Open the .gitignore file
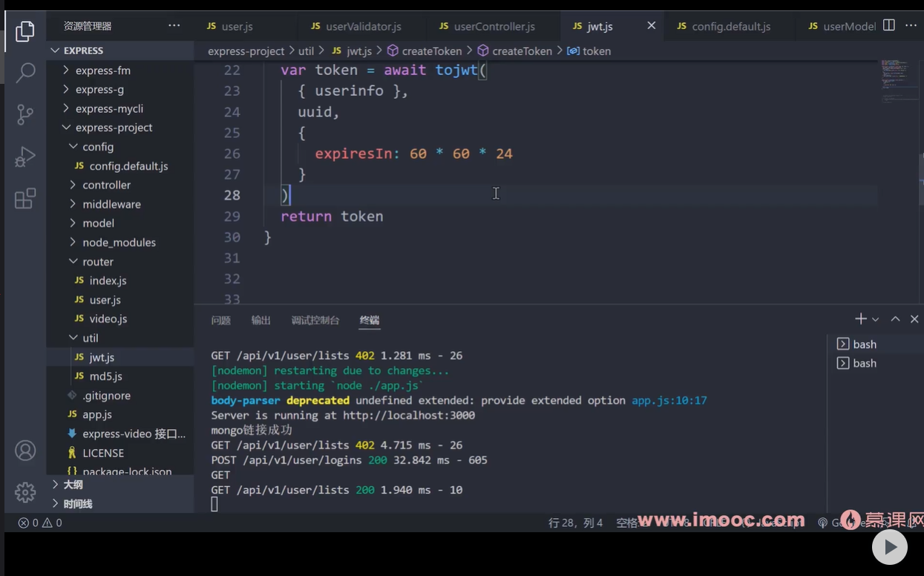Image resolution: width=924 pixels, height=576 pixels. 120,396
